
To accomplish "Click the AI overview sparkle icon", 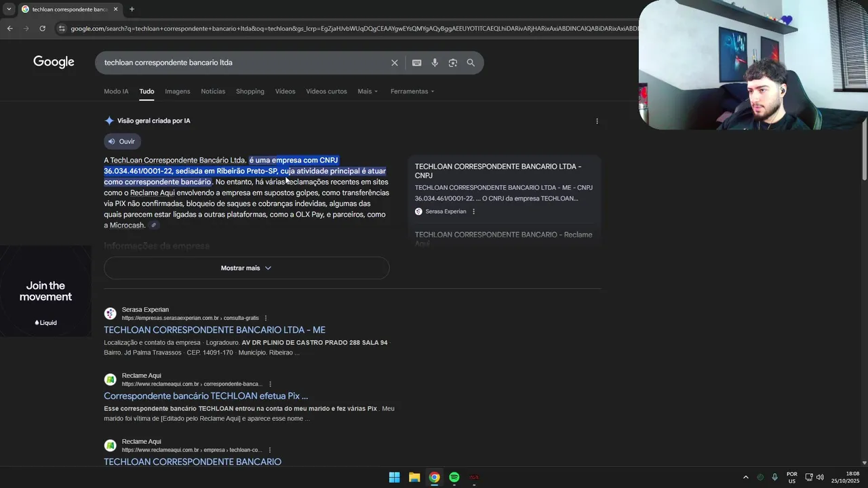I will tap(109, 121).
